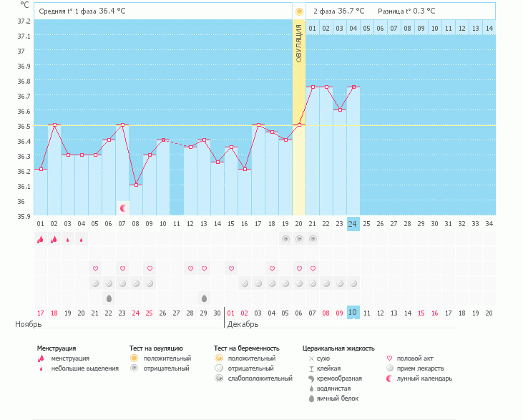Click the light discharge drop on cycle day 03
The width and height of the screenshot is (523, 420).
click(x=68, y=240)
